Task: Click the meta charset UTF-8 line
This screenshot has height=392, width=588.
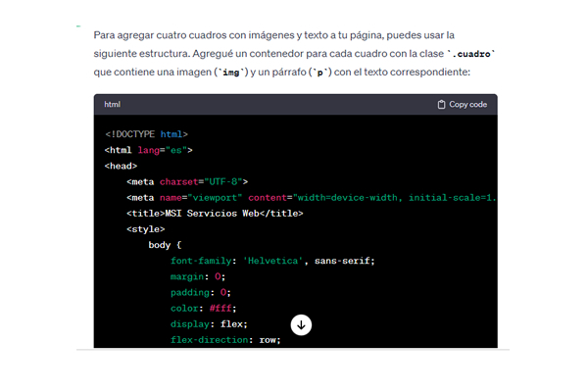Action: [186, 181]
